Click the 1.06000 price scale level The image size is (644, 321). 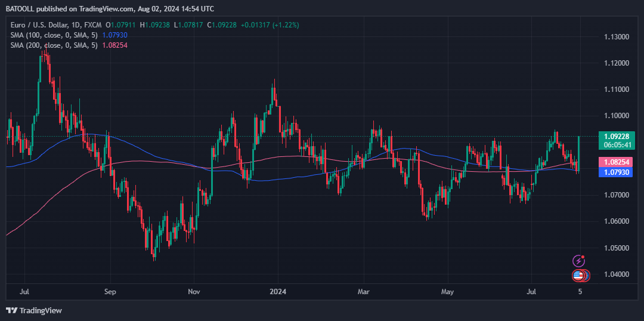(616, 221)
